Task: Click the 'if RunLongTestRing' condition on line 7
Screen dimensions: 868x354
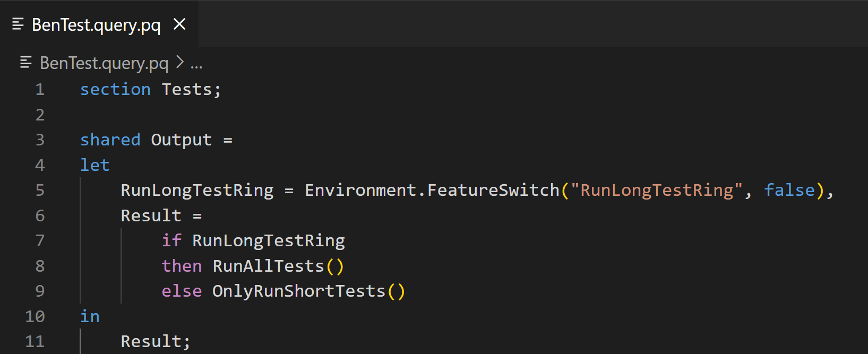Action: (x=252, y=240)
